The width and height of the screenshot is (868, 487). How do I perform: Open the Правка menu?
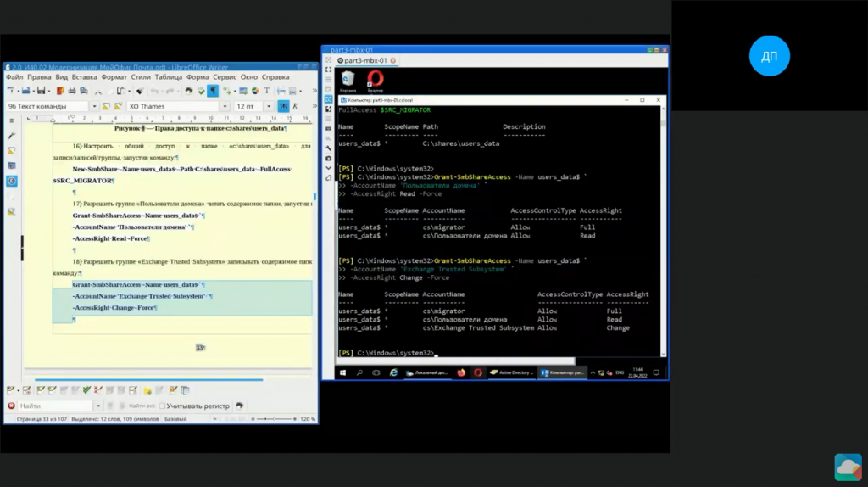(x=39, y=77)
